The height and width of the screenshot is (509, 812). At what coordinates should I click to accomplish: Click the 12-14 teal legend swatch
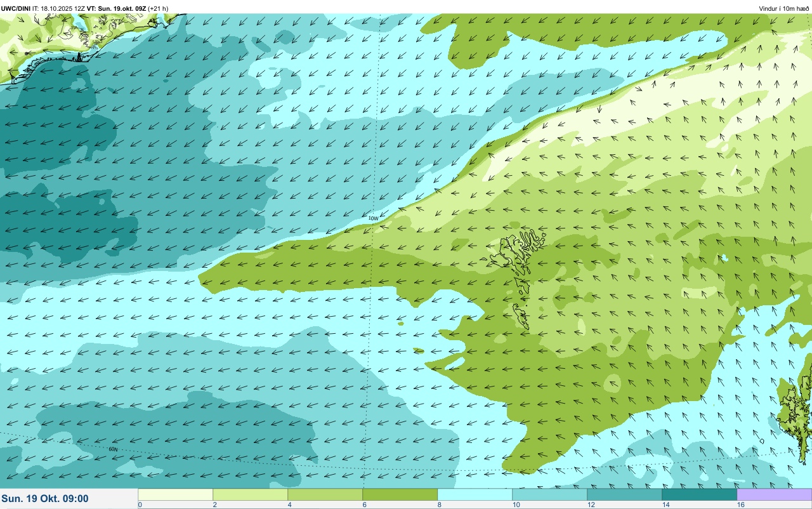coord(624,494)
